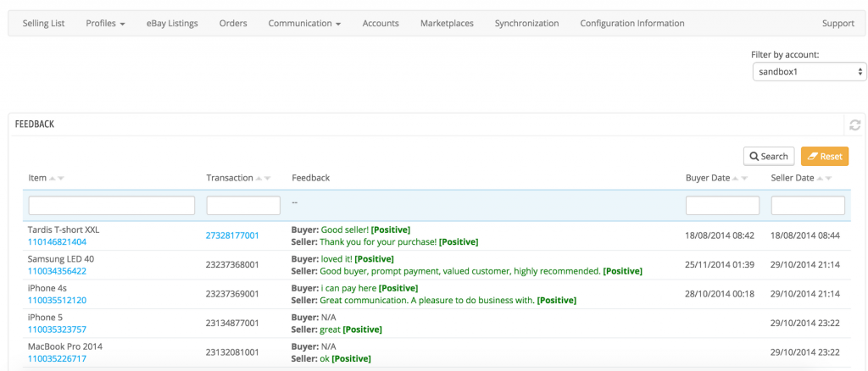Click buyer date 28/10/2014 00:18

point(720,294)
